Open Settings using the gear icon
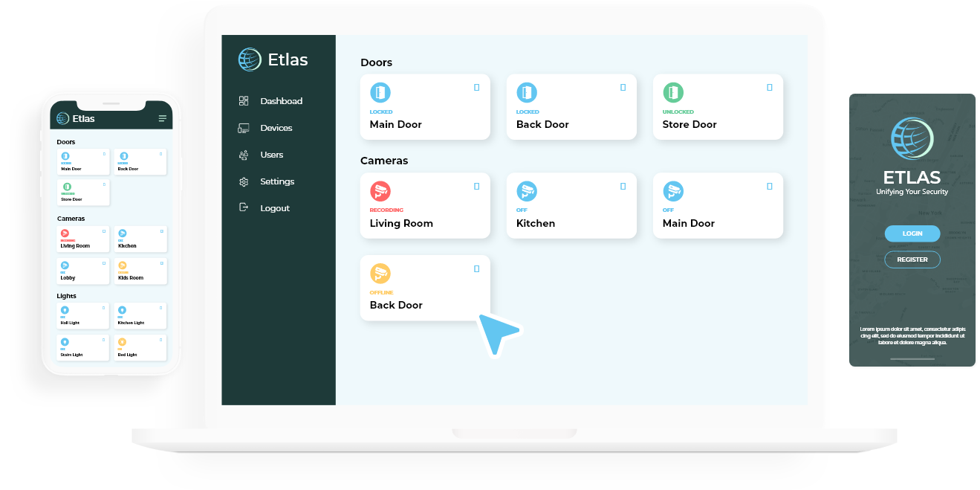The image size is (980, 490). (x=243, y=181)
